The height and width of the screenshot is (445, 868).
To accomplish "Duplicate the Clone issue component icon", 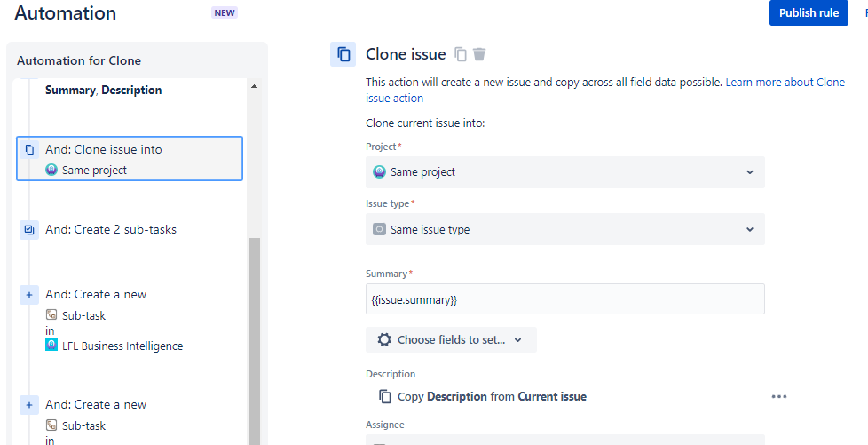I will pyautogui.click(x=461, y=54).
